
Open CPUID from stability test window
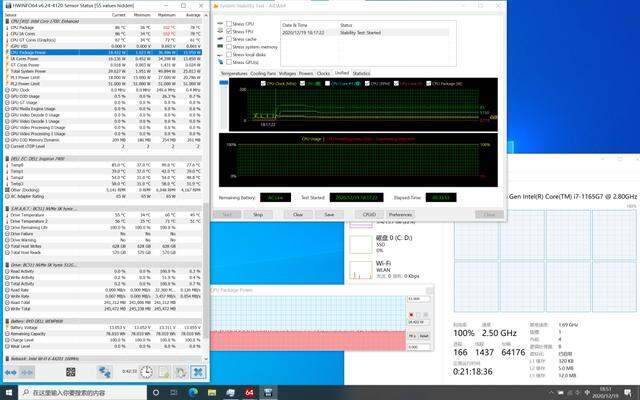tap(369, 215)
